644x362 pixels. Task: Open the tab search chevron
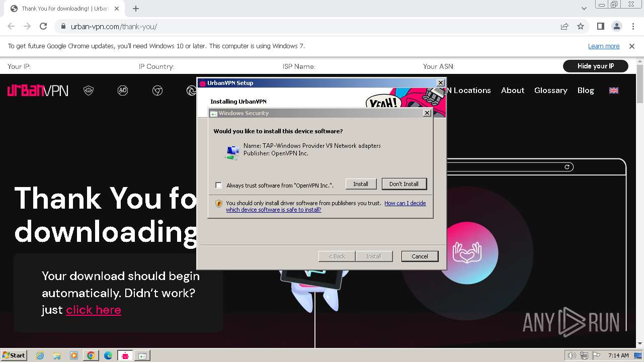coord(584,9)
